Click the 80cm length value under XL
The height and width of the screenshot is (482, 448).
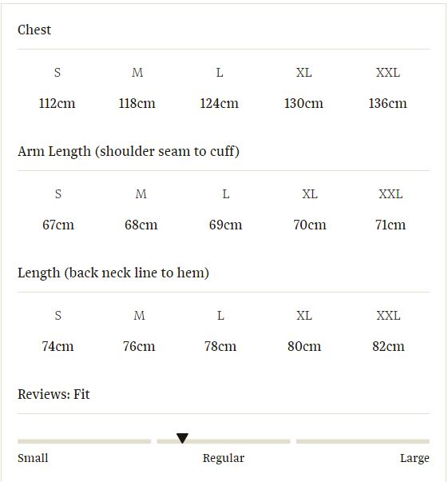coord(304,346)
